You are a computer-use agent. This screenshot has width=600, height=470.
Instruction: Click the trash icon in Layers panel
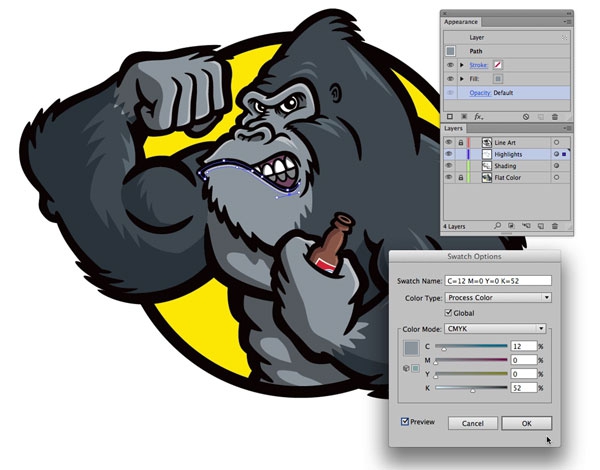pyautogui.click(x=556, y=227)
